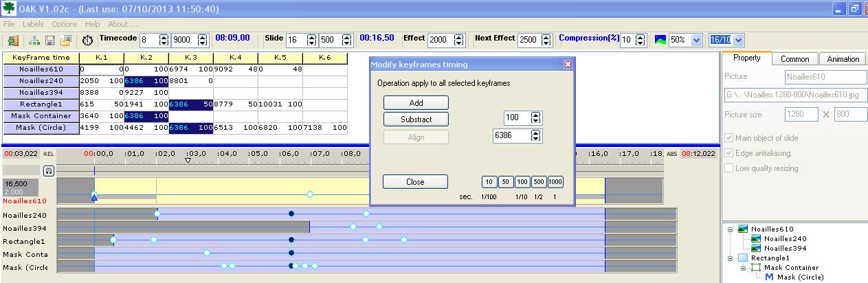Screen dimensions: 868x283
Task: Click the magnet snap icon in timeline
Action: click(48, 171)
